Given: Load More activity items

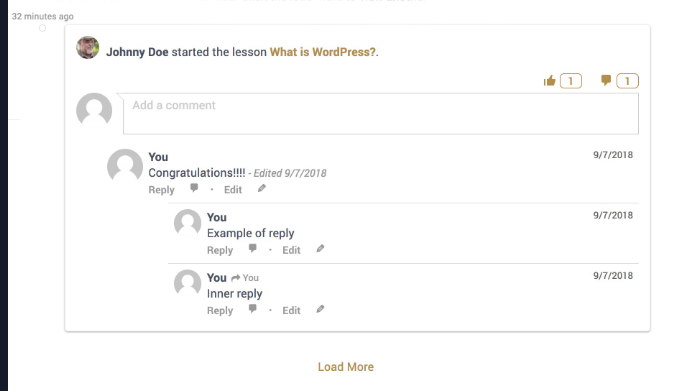Looking at the screenshot, I should (x=346, y=367).
